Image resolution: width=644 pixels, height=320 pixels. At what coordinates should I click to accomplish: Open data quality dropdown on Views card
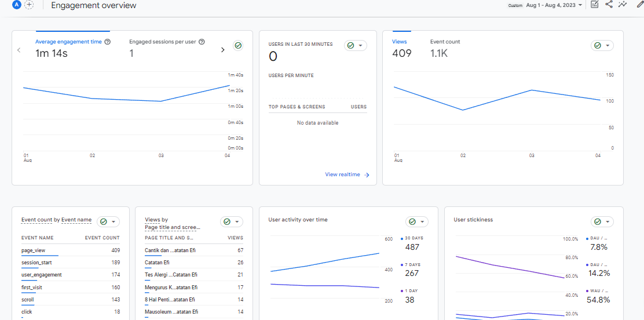602,46
